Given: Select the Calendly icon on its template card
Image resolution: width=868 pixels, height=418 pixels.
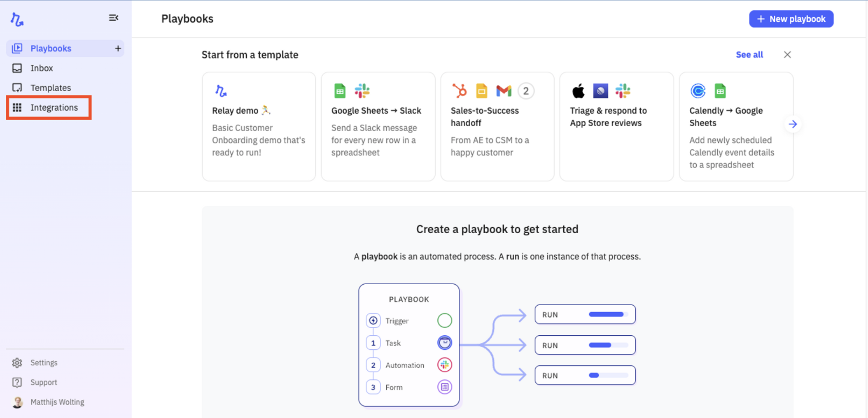Looking at the screenshot, I should click(x=698, y=91).
